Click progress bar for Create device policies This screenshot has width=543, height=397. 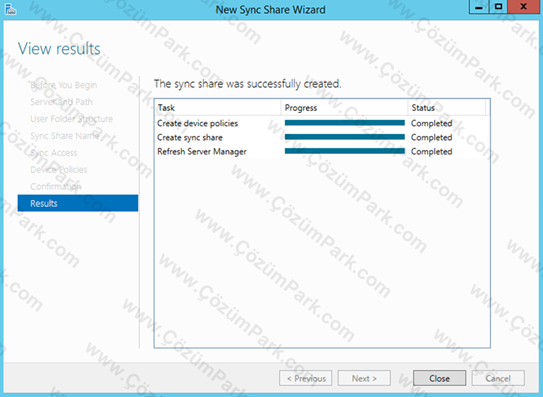click(x=345, y=123)
